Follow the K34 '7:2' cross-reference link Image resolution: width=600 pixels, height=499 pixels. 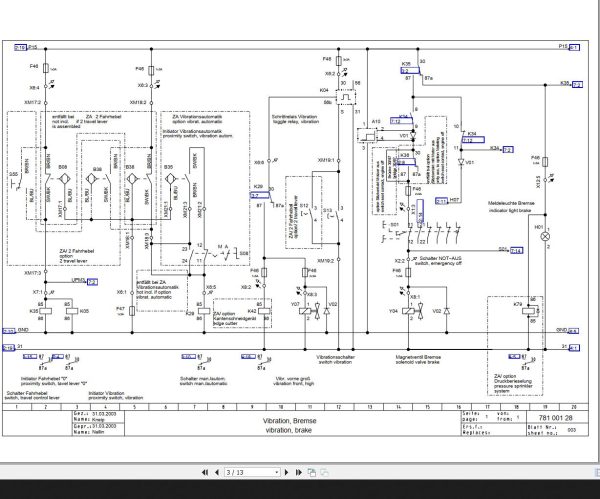pyautogui.click(x=507, y=149)
